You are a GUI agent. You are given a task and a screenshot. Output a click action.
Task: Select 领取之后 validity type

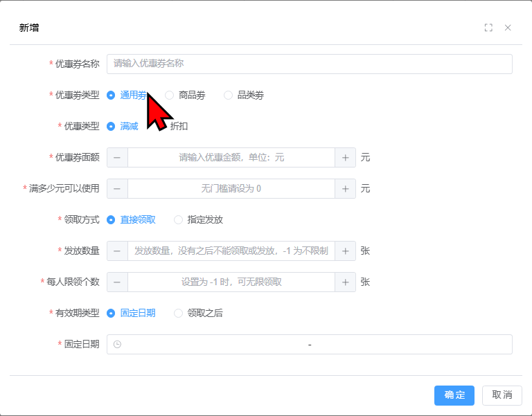(198, 314)
